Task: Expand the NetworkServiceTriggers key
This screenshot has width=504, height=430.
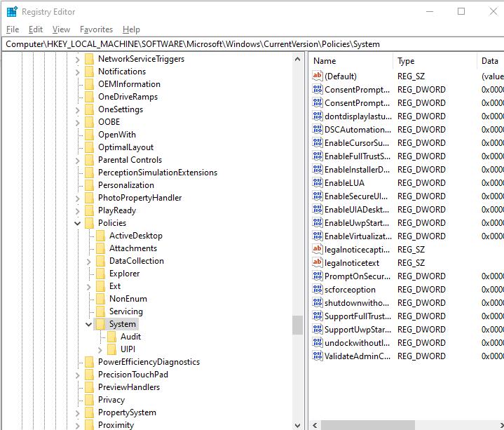Action: click(x=78, y=60)
